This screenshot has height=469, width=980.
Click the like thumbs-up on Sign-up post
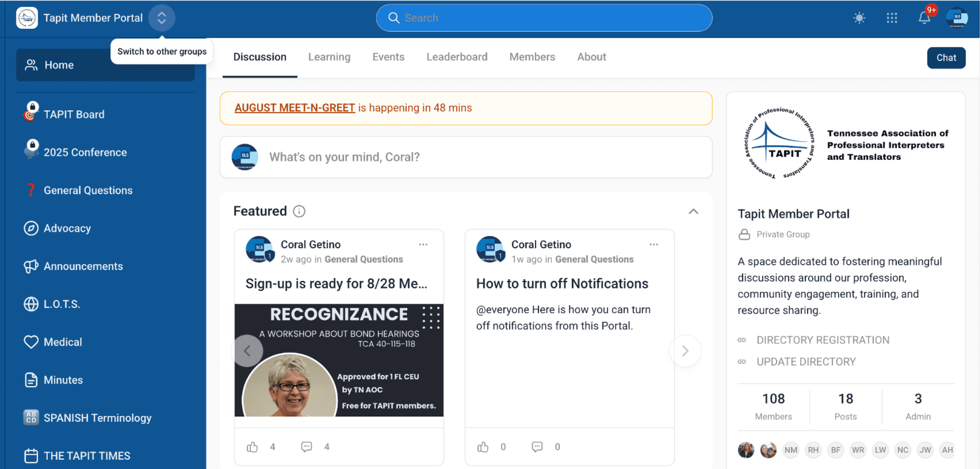pyautogui.click(x=252, y=447)
